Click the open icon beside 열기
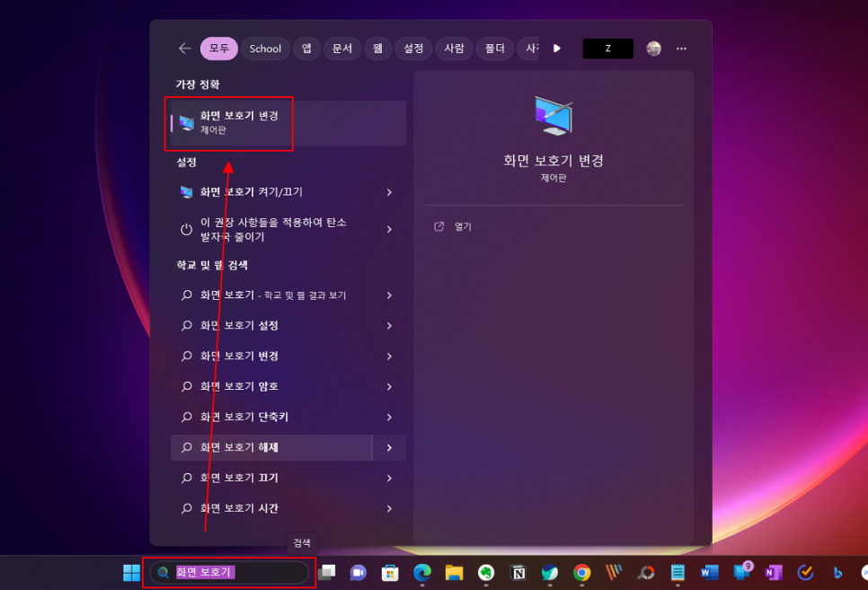The width and height of the screenshot is (868, 590). [439, 226]
